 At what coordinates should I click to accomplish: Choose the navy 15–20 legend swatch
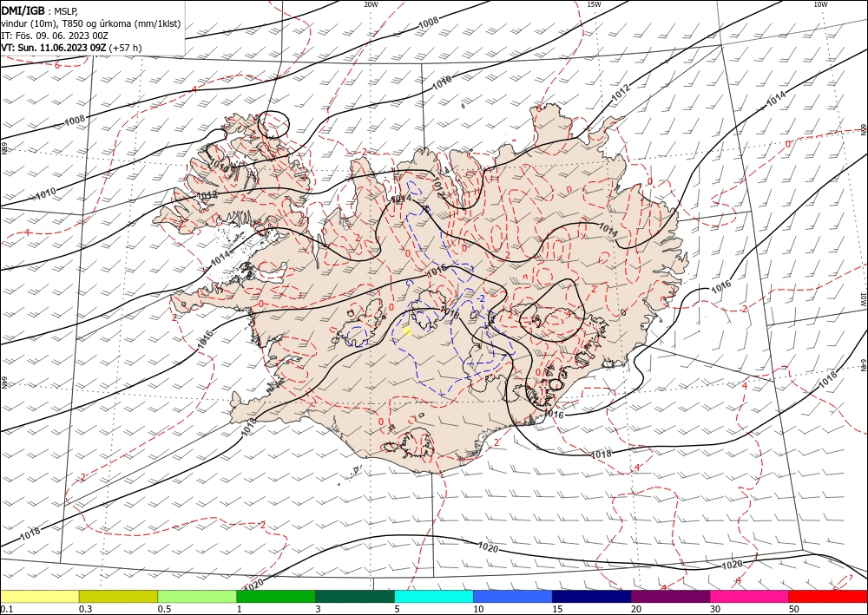(592, 596)
